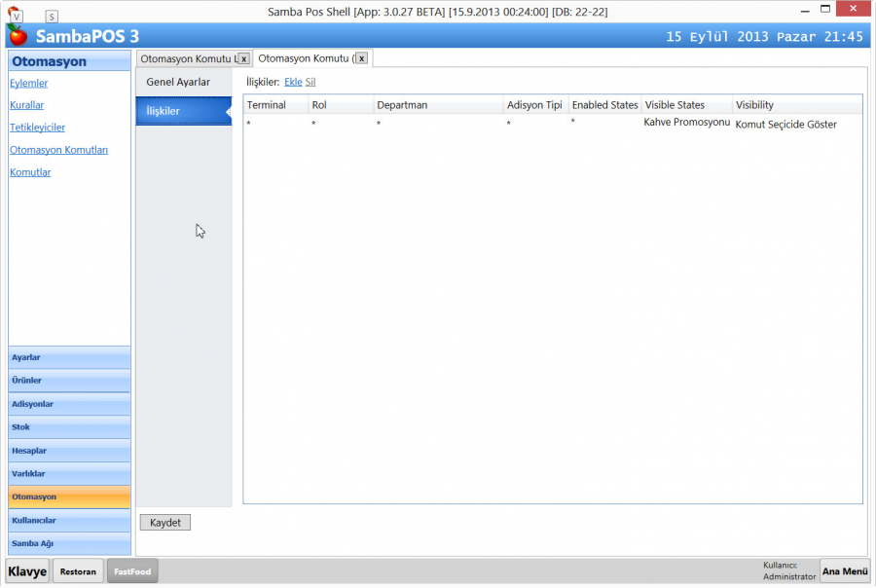The width and height of the screenshot is (876, 588).
Task: Expand the Ürünler sidebar section
Action: 69,381
